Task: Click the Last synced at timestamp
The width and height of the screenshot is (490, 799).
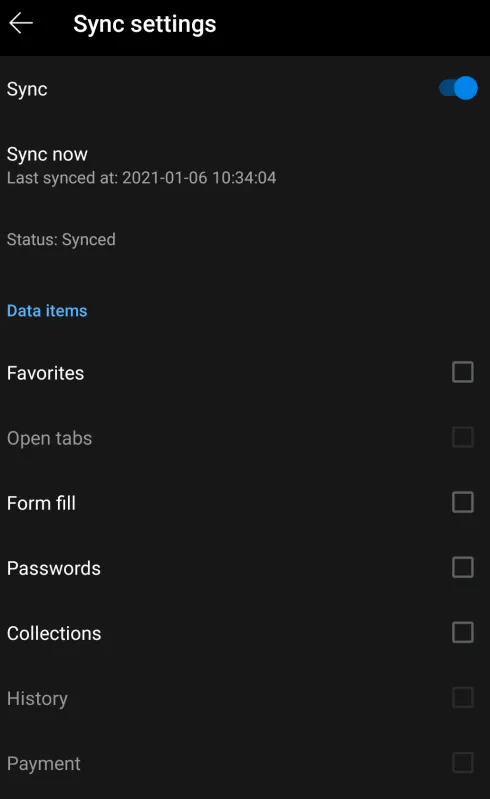Action: [142, 178]
